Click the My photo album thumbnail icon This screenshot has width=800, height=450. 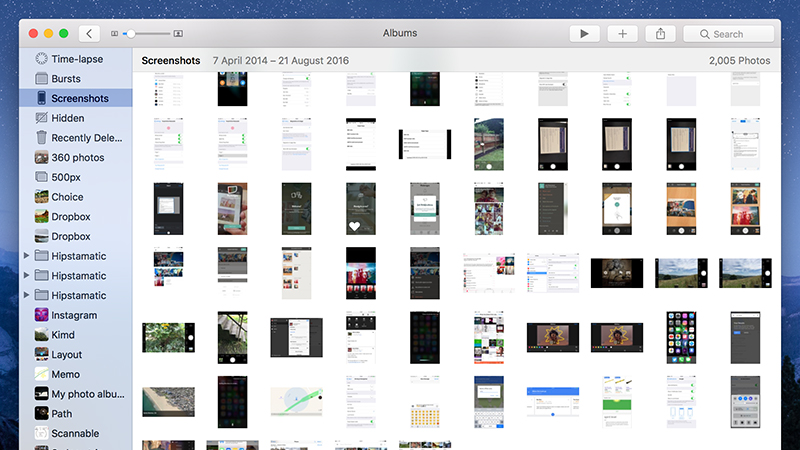click(x=41, y=394)
